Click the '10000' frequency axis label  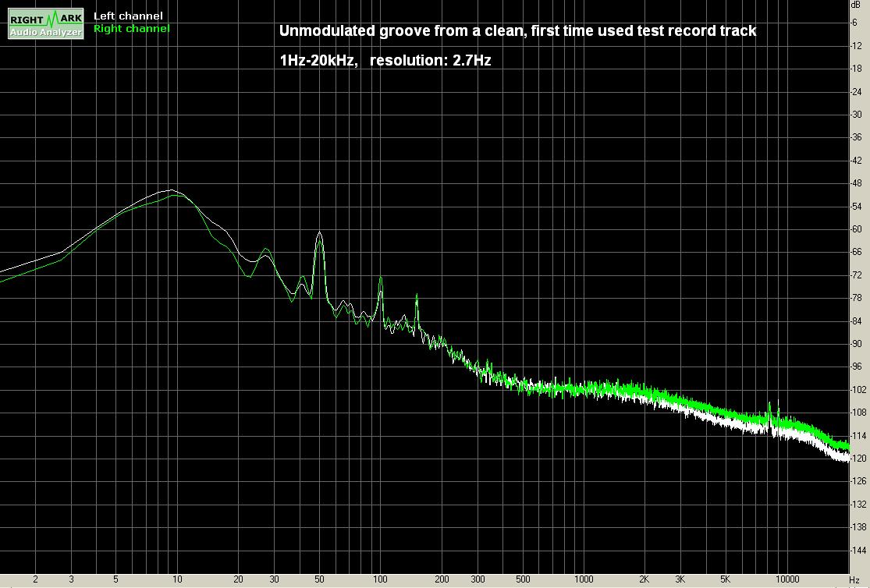pos(787,579)
